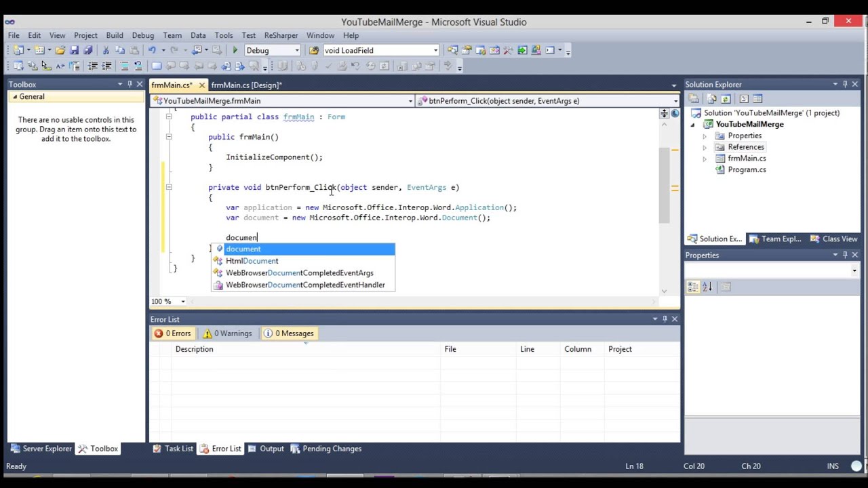
Task: Expand the frmMain.cs node
Action: click(704, 159)
